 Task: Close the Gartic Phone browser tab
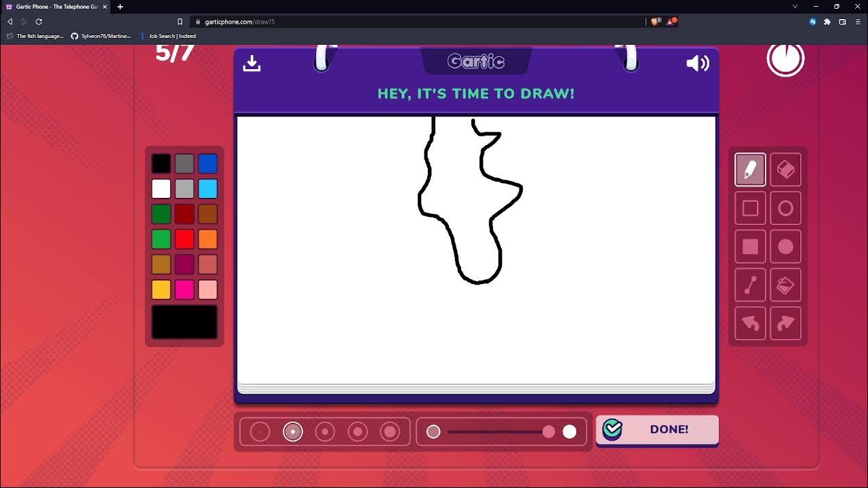(104, 7)
